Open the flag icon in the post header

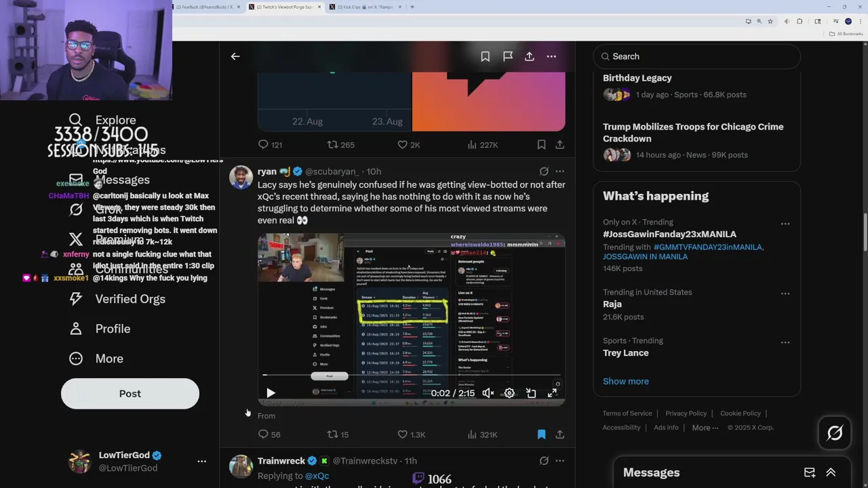click(507, 57)
